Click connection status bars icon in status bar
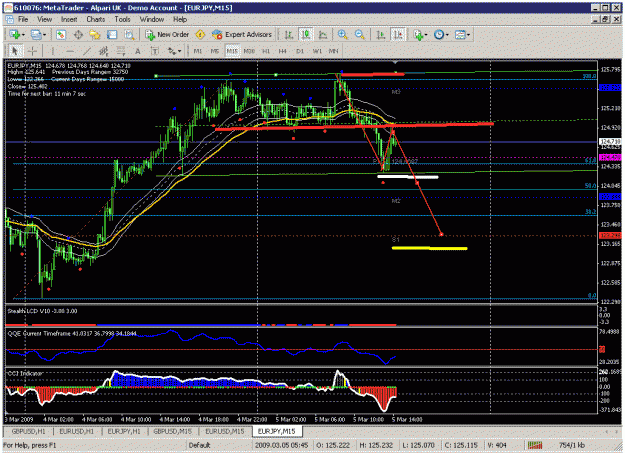625x453 pixels. coord(535,445)
